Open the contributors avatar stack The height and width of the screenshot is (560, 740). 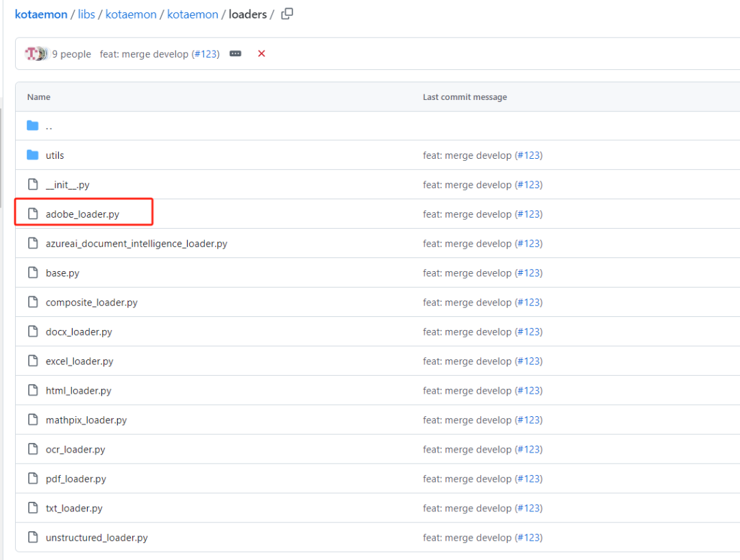[36, 53]
